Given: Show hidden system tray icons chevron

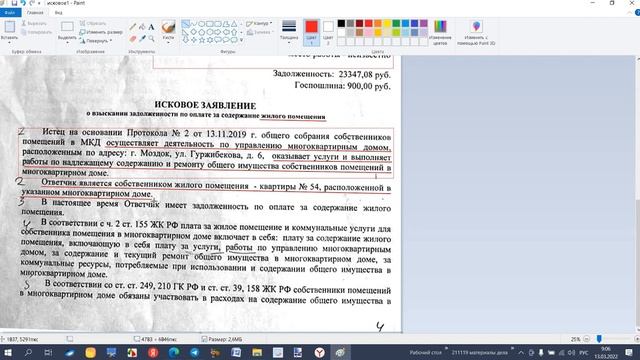Looking at the screenshot, I should pos(521,352).
